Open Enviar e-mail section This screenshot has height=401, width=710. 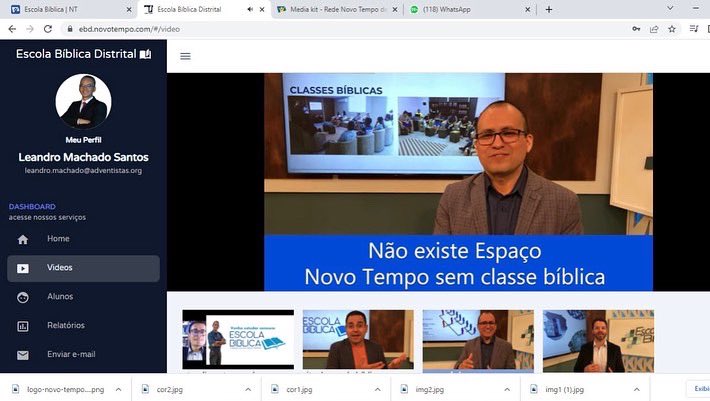[83, 354]
